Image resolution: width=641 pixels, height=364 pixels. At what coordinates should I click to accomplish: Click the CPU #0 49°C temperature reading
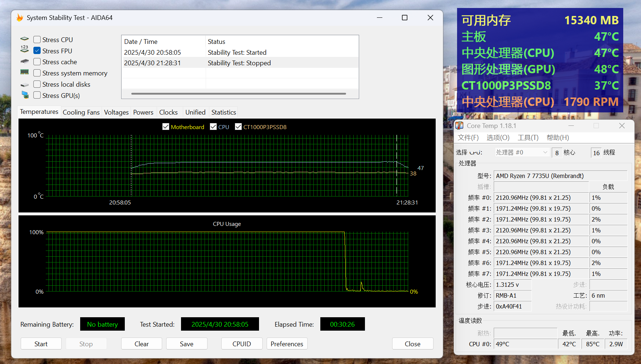click(x=525, y=344)
